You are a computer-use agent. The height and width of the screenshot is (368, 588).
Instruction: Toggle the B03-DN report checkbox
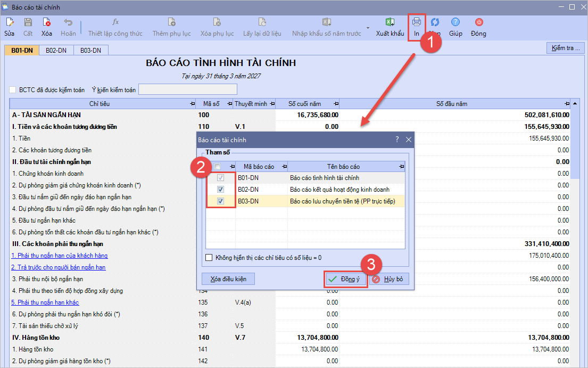point(220,201)
